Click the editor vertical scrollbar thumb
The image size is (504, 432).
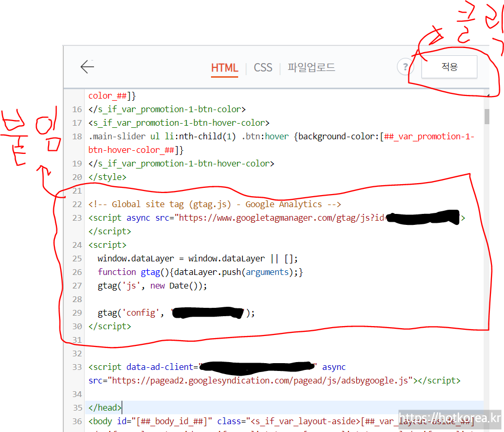click(487, 116)
